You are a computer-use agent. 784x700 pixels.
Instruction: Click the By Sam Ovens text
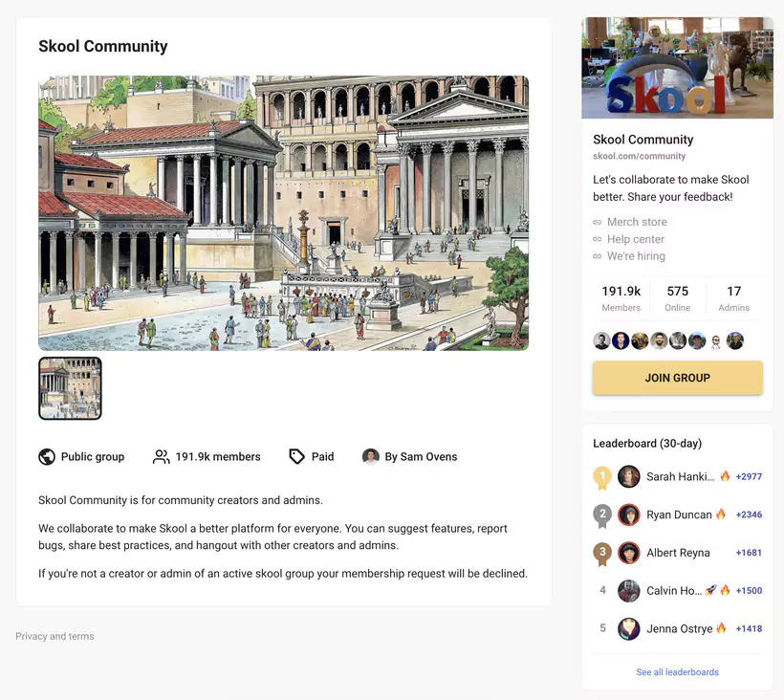click(x=421, y=456)
